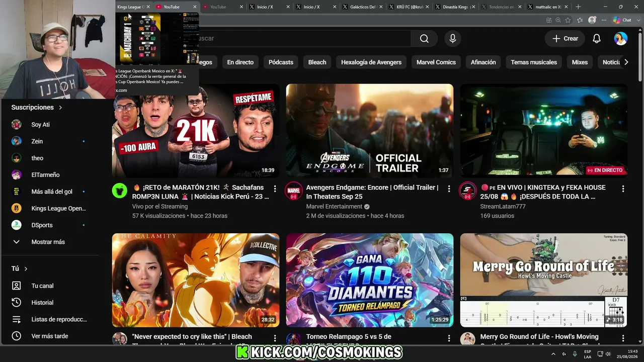Screen dimensions: 644x362
Task: Open YouTube notifications bell
Action: 597,39
